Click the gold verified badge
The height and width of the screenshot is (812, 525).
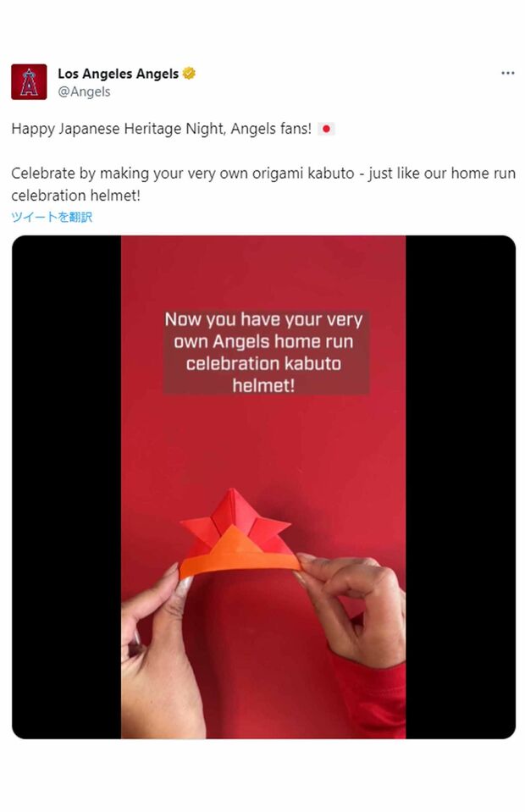189,74
